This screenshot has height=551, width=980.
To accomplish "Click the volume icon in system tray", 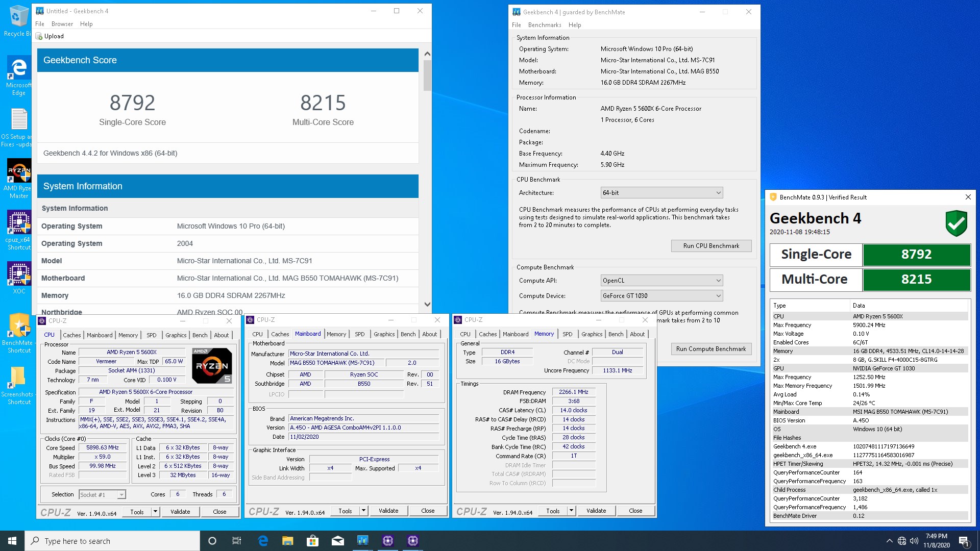I will [914, 541].
